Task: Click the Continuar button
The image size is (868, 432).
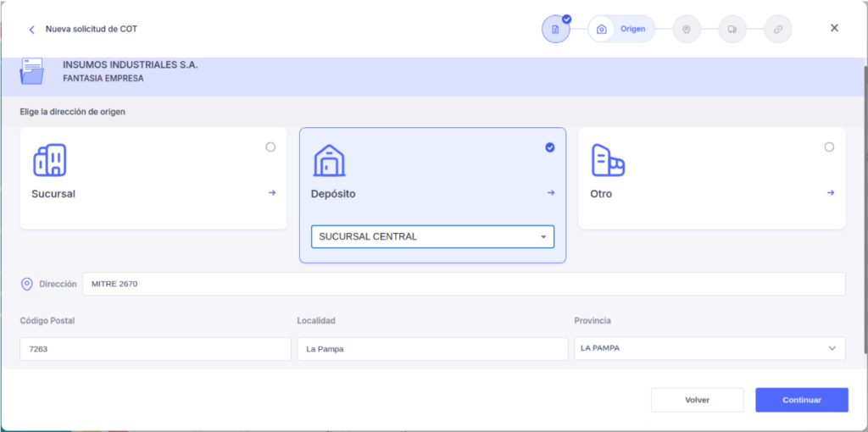Action: (x=802, y=400)
